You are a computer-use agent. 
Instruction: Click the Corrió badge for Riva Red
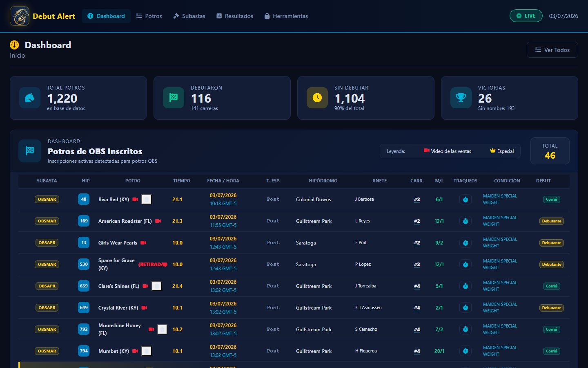coord(551,200)
